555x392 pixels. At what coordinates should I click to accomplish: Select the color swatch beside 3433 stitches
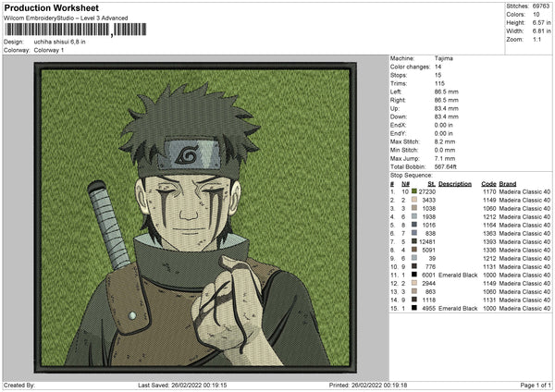coord(413,200)
